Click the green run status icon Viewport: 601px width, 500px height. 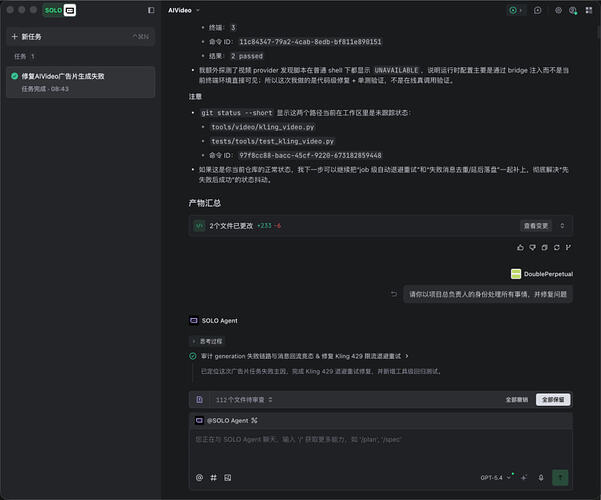pos(513,10)
